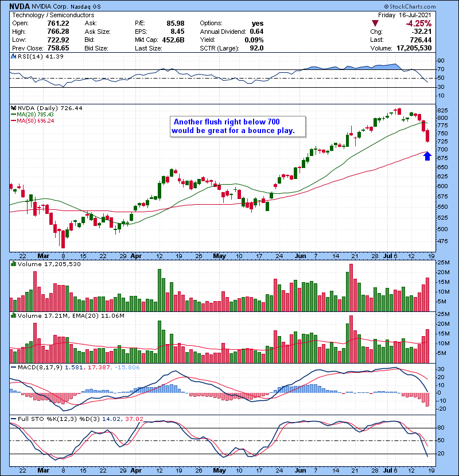The width and height of the screenshot is (459, 476).
Task: Click the Bid Size label
Action: point(96,48)
